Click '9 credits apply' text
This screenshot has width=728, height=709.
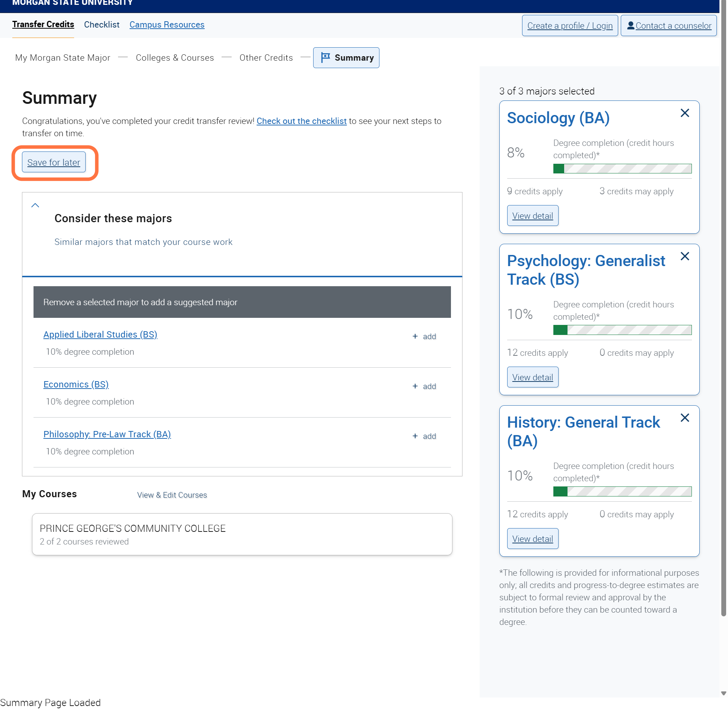pyautogui.click(x=535, y=191)
